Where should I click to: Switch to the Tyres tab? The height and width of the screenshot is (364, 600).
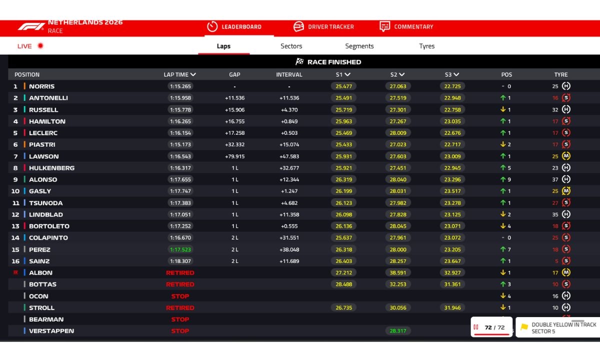coord(426,46)
